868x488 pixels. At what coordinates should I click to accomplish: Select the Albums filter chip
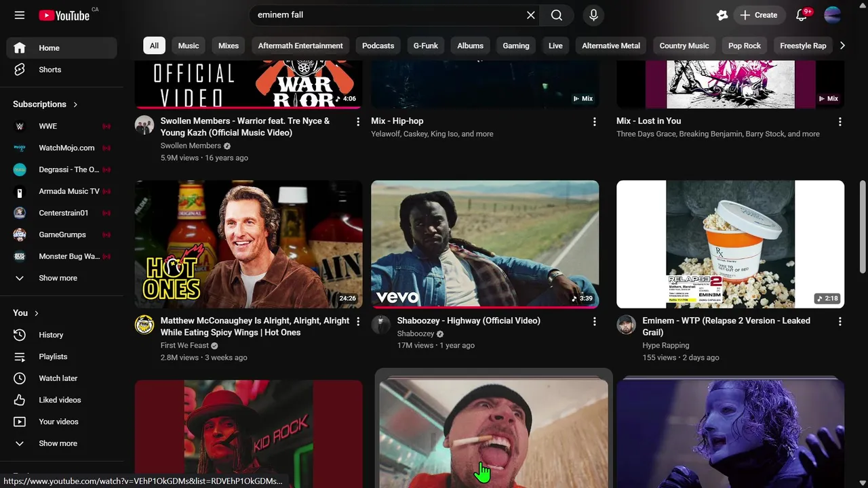(x=470, y=45)
